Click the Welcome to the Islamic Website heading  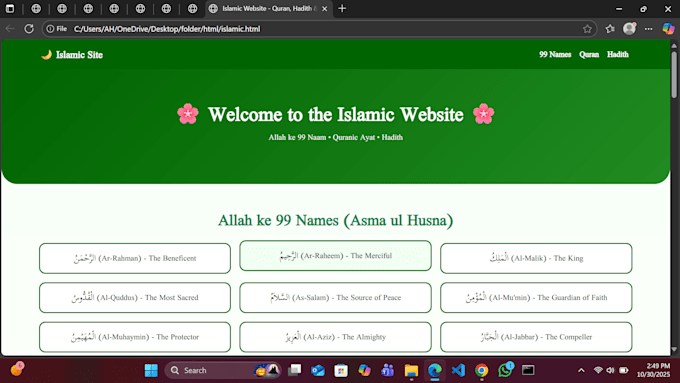336,115
